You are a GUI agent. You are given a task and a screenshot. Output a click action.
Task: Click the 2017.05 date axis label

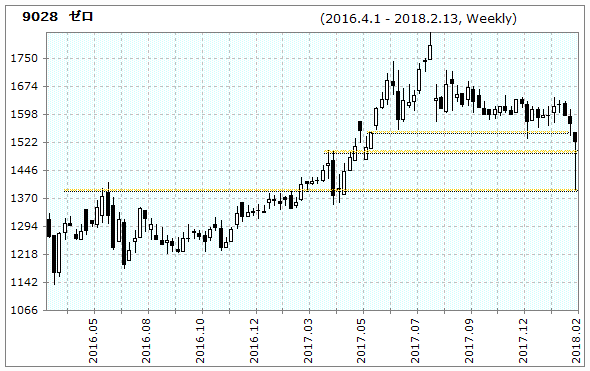pyautogui.click(x=362, y=341)
